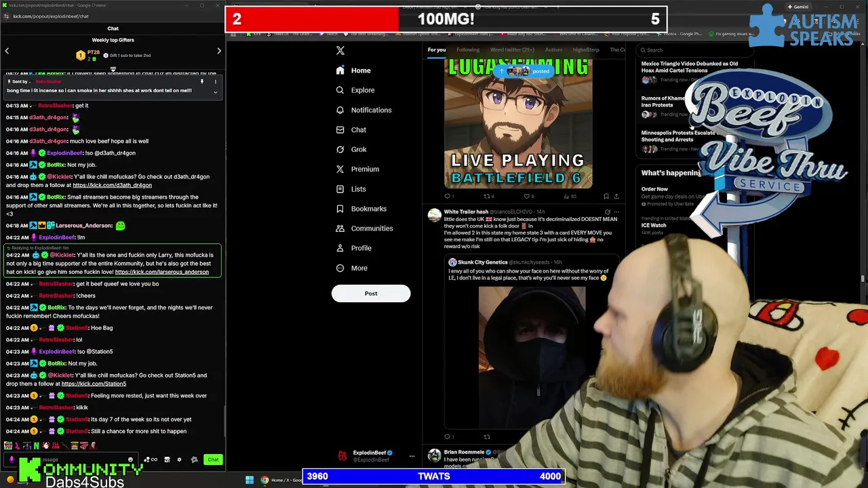Unpin the pinned chat message
868x488 pixels.
pos(201,82)
